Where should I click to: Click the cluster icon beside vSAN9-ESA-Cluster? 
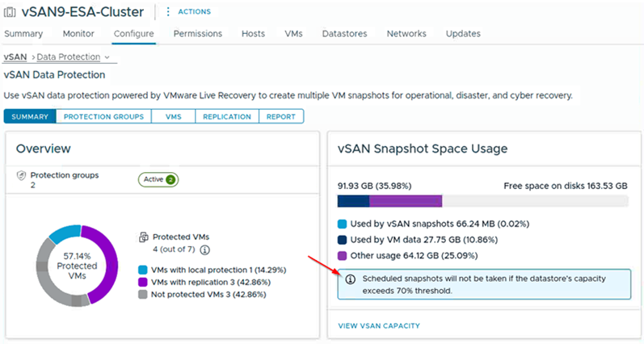(10, 13)
